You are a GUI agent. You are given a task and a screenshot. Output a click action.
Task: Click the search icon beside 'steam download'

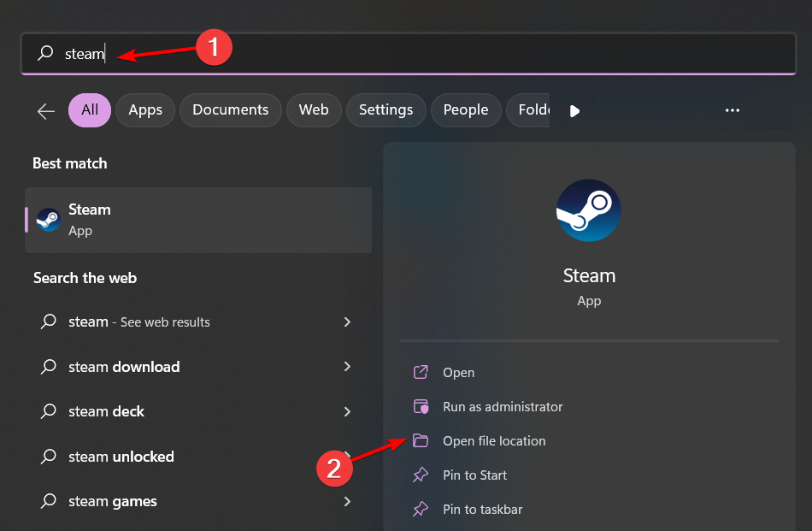click(x=48, y=367)
